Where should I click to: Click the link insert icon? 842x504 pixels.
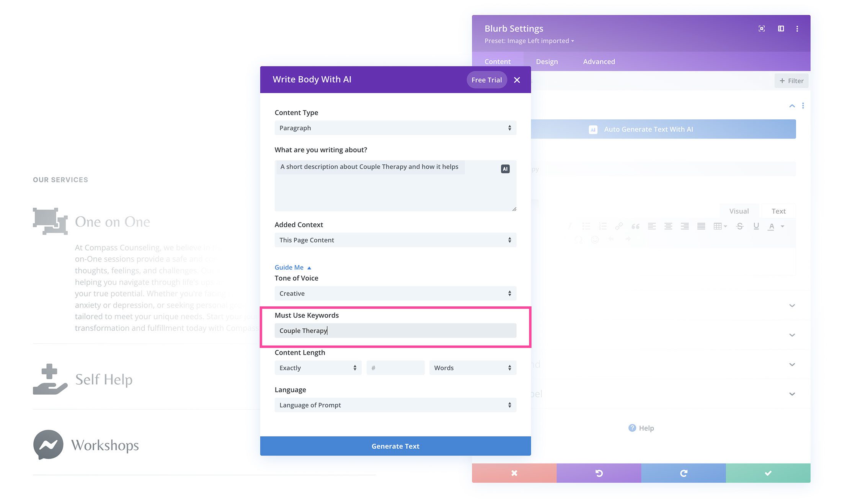pos(618,226)
